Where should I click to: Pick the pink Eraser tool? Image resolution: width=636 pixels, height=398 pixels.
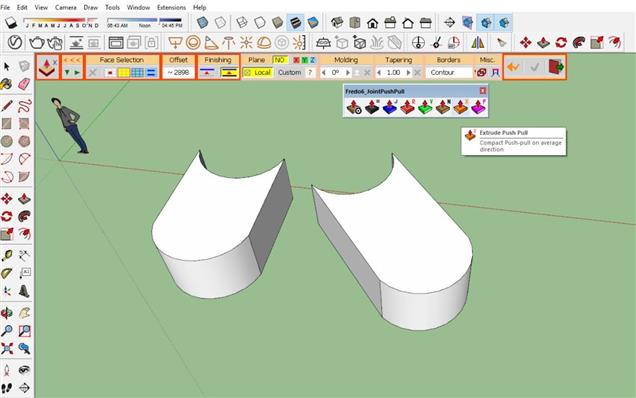pyautogui.click(x=24, y=84)
